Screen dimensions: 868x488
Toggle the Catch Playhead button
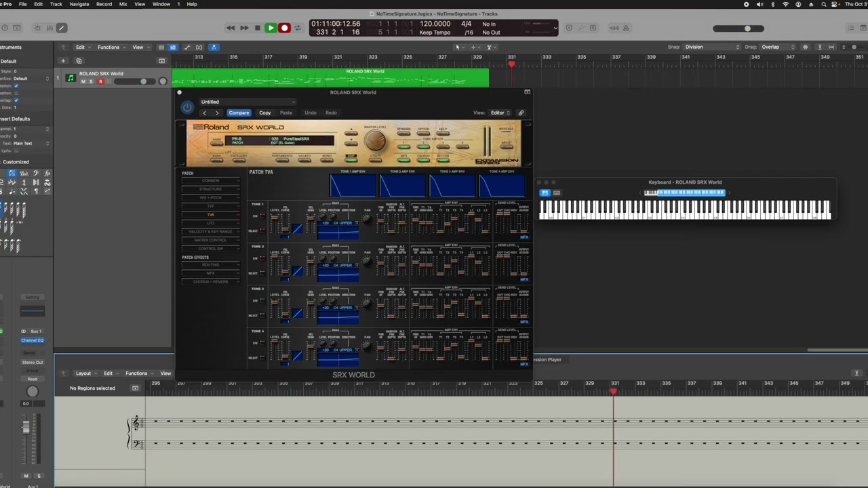click(x=214, y=47)
